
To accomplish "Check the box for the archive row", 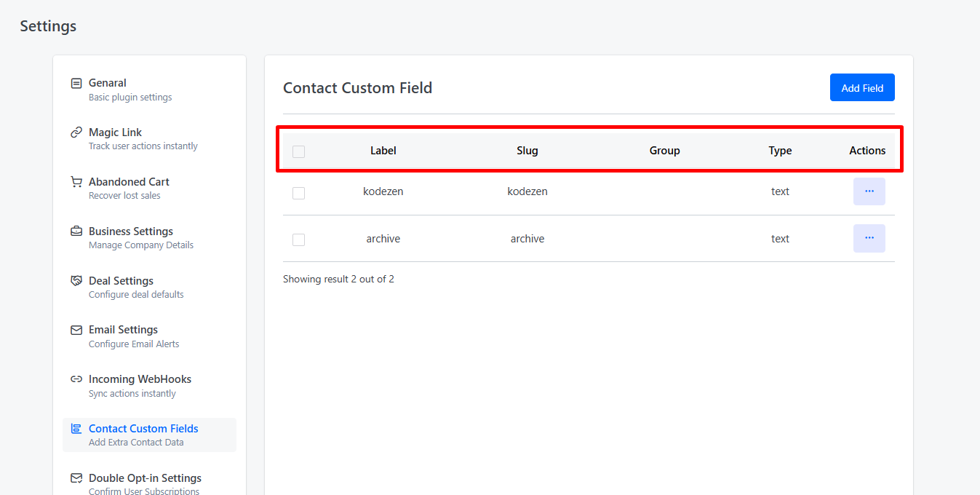I will coord(298,239).
